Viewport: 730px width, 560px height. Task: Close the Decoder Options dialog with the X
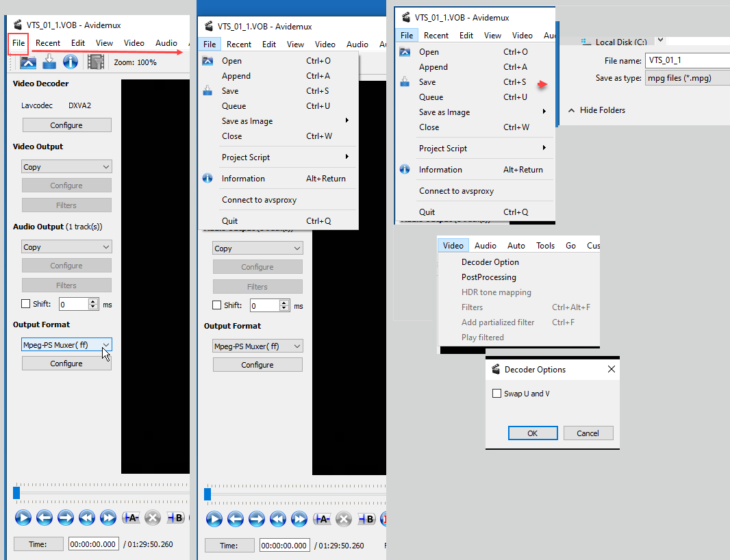click(x=612, y=369)
